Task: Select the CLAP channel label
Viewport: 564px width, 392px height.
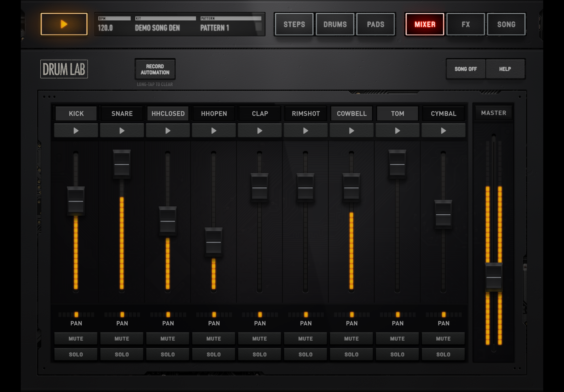Action: coord(260,114)
